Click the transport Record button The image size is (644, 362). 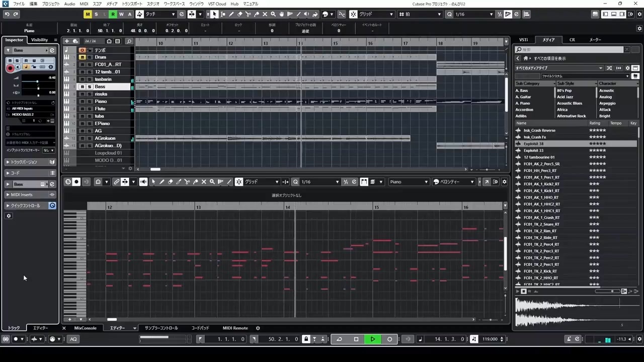pos(389,339)
